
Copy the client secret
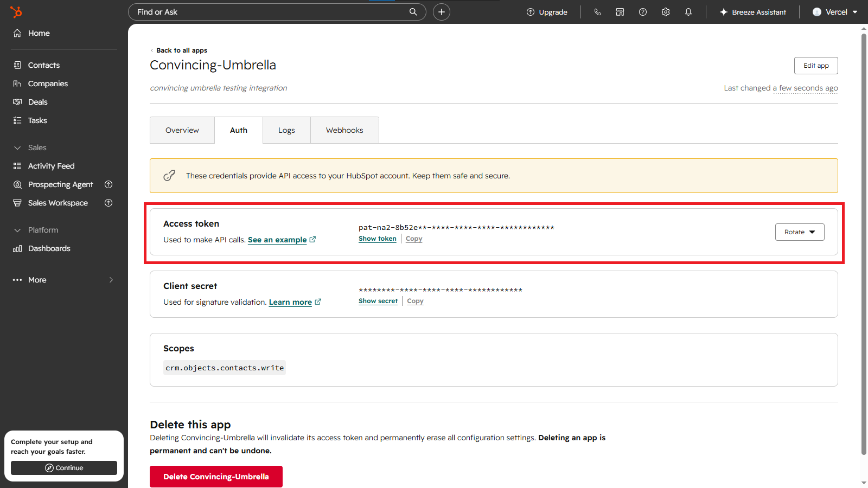(415, 301)
